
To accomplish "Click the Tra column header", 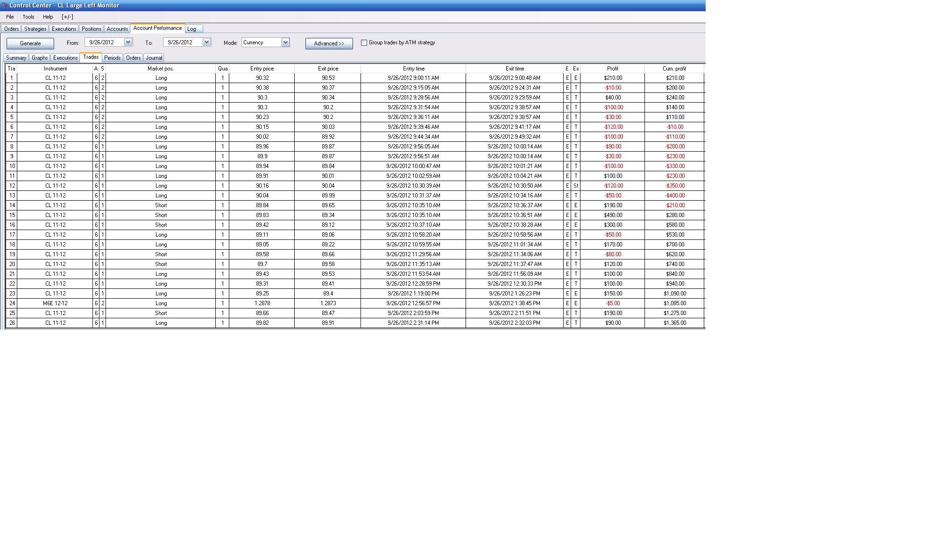I will 12,69.
